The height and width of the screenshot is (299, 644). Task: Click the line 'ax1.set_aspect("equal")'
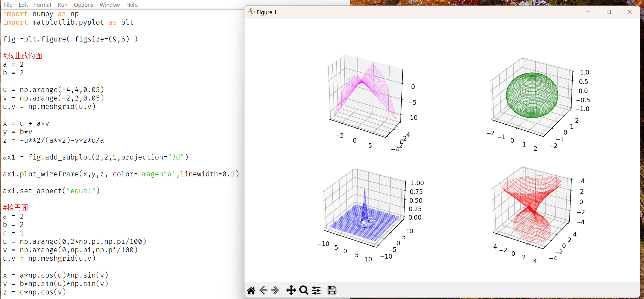coord(52,191)
